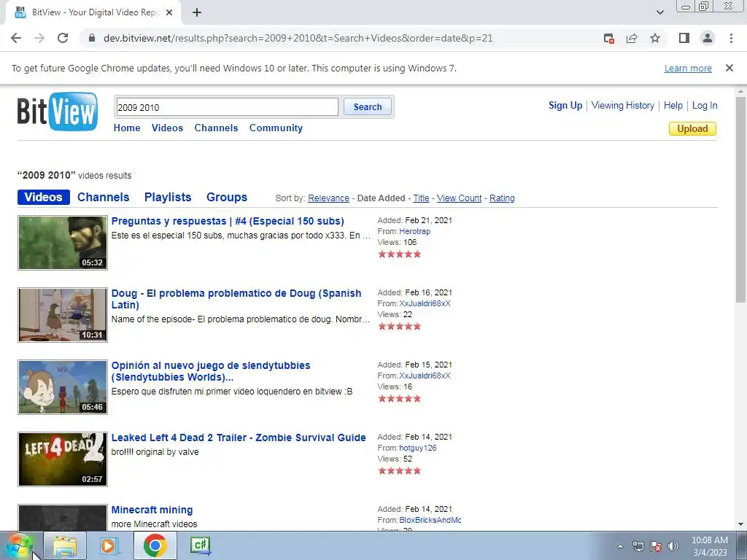Screen dimensions: 747x560
Task: Sort results by Title
Action: pos(421,198)
